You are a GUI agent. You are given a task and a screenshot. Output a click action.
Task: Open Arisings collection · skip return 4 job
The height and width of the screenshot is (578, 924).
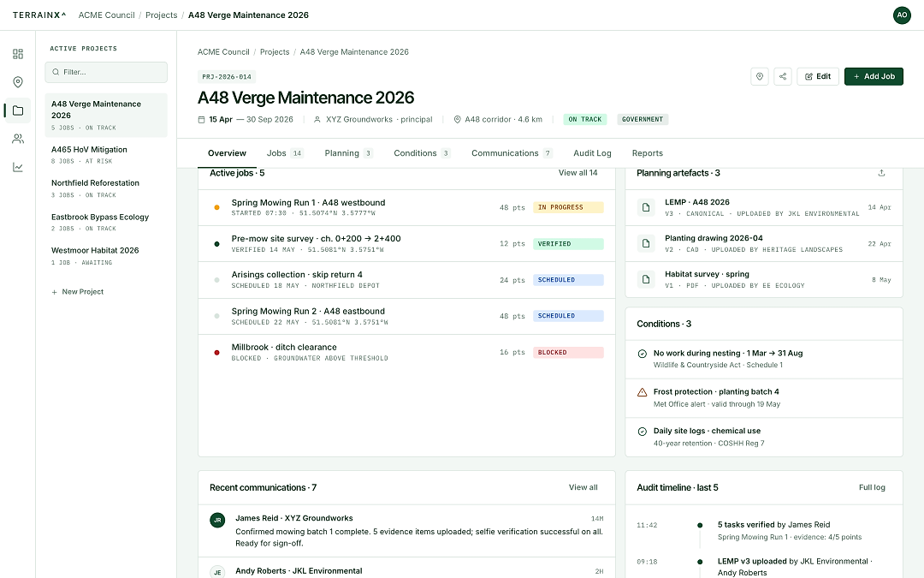(406, 279)
